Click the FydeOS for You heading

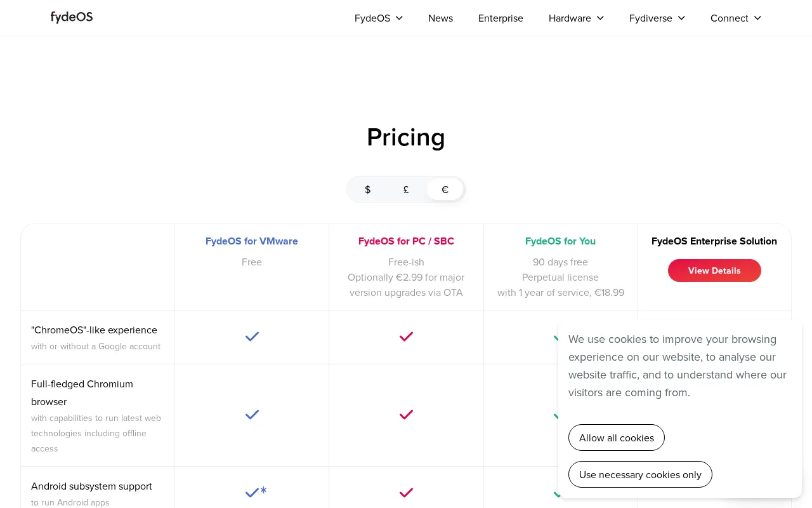pyautogui.click(x=560, y=241)
